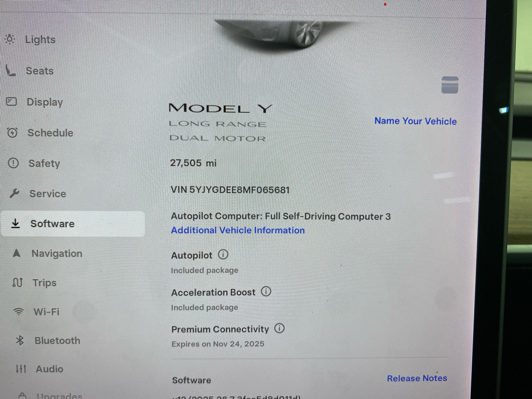Show Acceleration Boost info icon
The width and height of the screenshot is (532, 399).
point(266,291)
